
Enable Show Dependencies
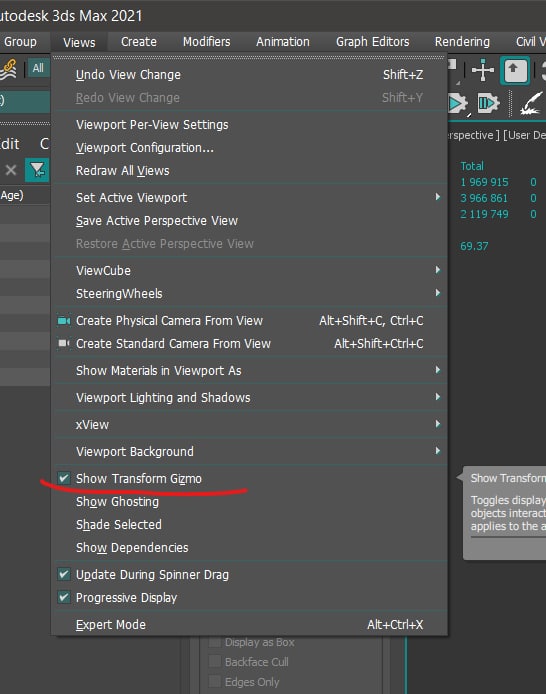[249, 548]
